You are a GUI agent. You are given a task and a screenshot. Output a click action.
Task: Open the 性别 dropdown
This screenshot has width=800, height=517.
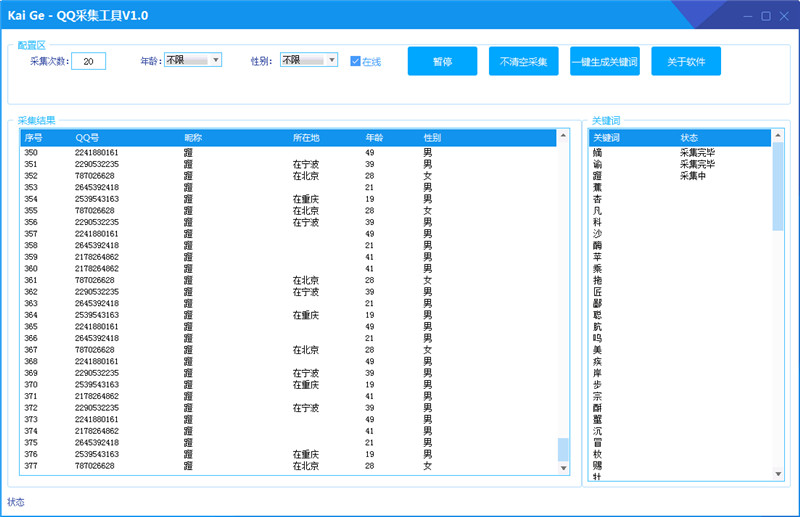click(309, 60)
